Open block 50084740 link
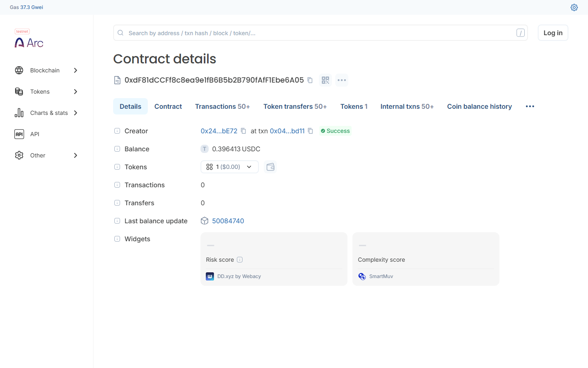This screenshot has height=368, width=588. point(228,221)
